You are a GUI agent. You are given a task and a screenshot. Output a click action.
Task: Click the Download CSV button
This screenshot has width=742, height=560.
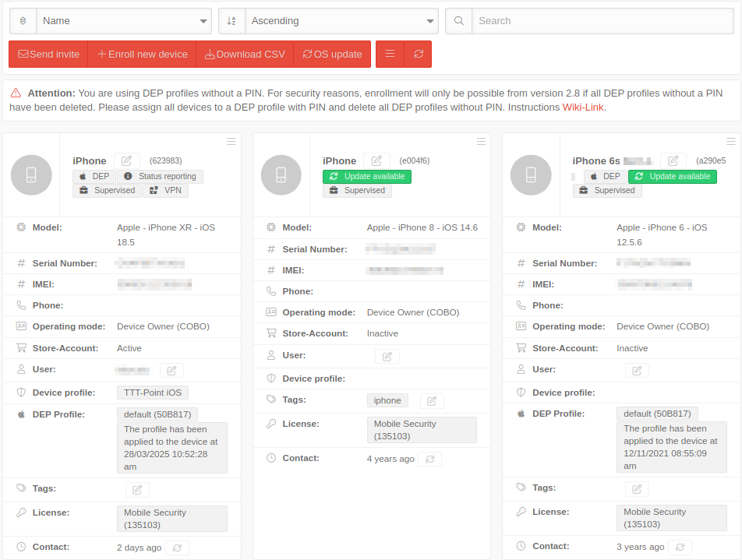point(245,55)
